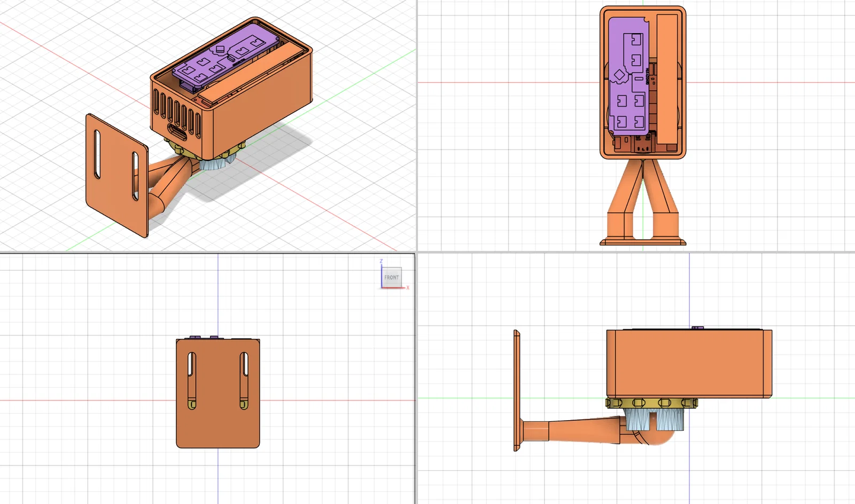Select the slotted mounting plate in the perspective view
The width and height of the screenshot is (855, 504).
[x=116, y=175]
